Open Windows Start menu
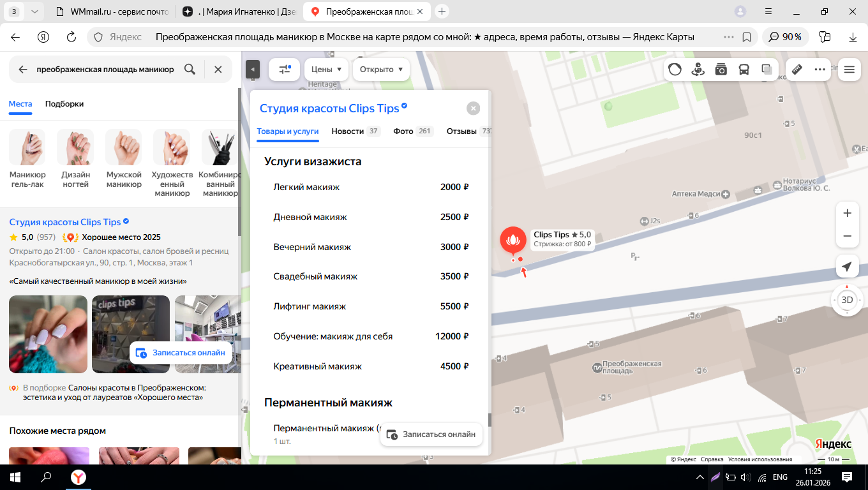This screenshot has height=490, width=868. (x=15, y=477)
